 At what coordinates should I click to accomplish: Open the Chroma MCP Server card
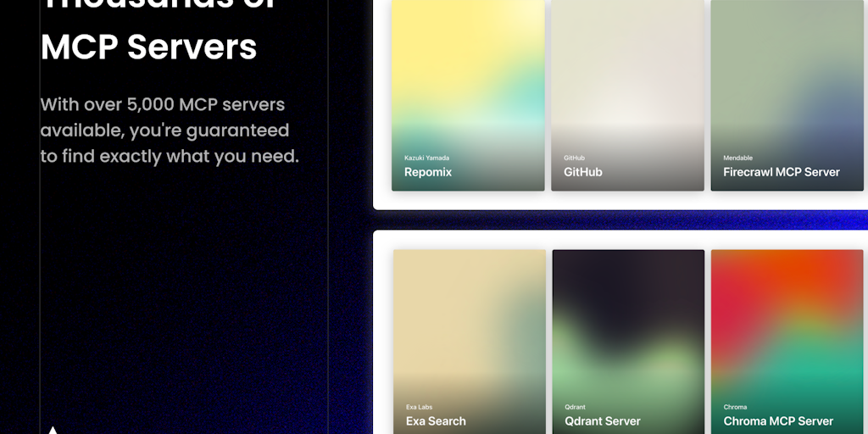[787, 342]
